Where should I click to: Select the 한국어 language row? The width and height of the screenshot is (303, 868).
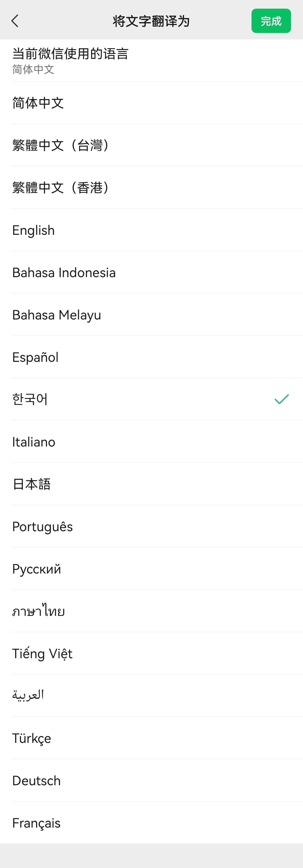click(30, 399)
